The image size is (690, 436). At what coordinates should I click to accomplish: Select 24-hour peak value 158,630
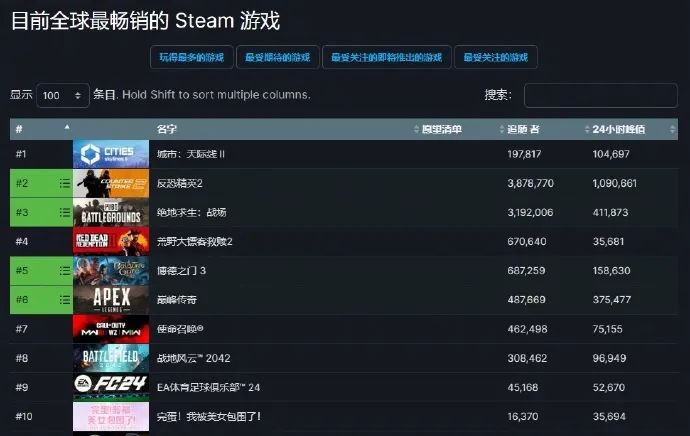pyautogui.click(x=612, y=271)
